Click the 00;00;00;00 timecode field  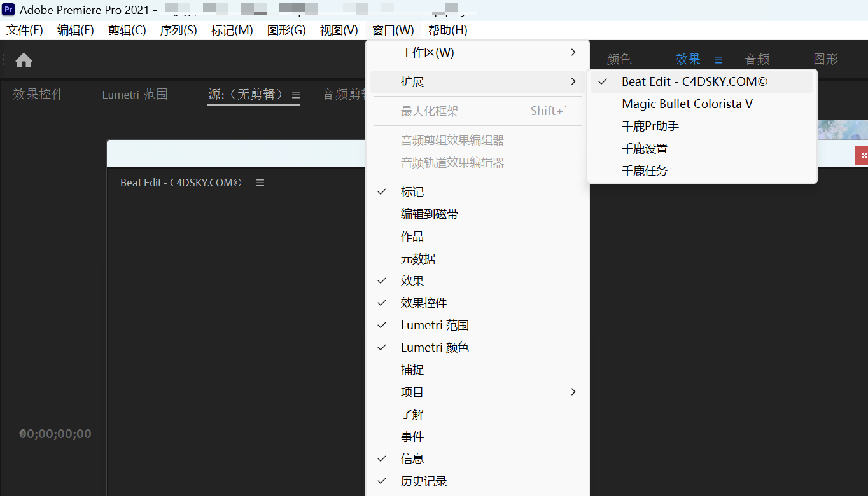[55, 434]
